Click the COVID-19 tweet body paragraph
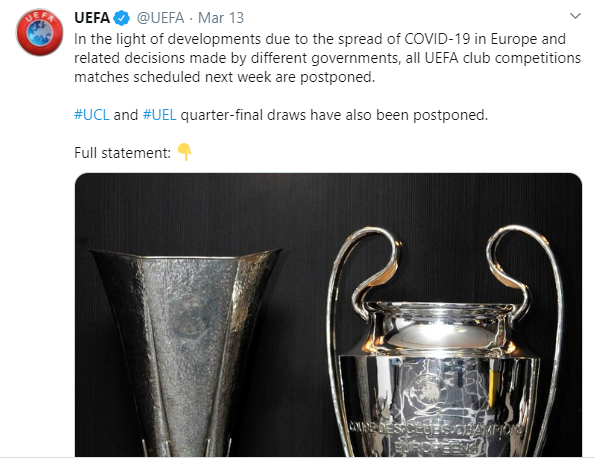This screenshot has height=458, width=595. 327,58
